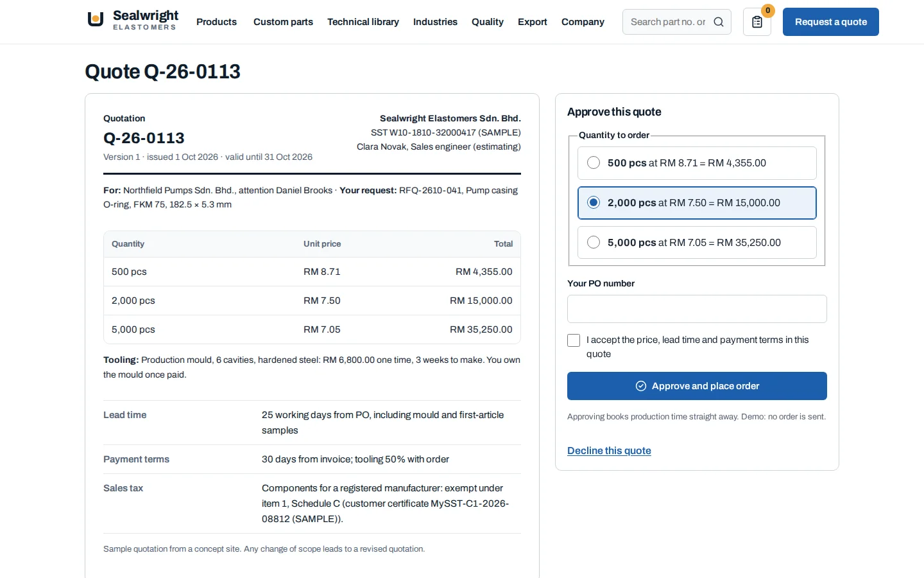Click the Sealwright Elastomers Sdn. Bhd. name
Image resolution: width=924 pixels, height=578 pixels.
point(450,118)
